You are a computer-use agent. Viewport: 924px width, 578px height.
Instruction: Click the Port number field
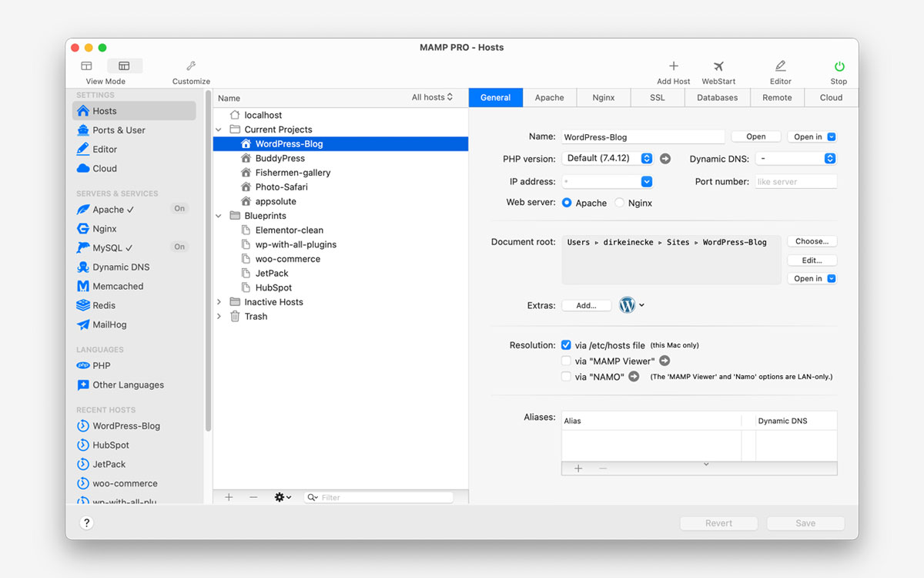(795, 182)
